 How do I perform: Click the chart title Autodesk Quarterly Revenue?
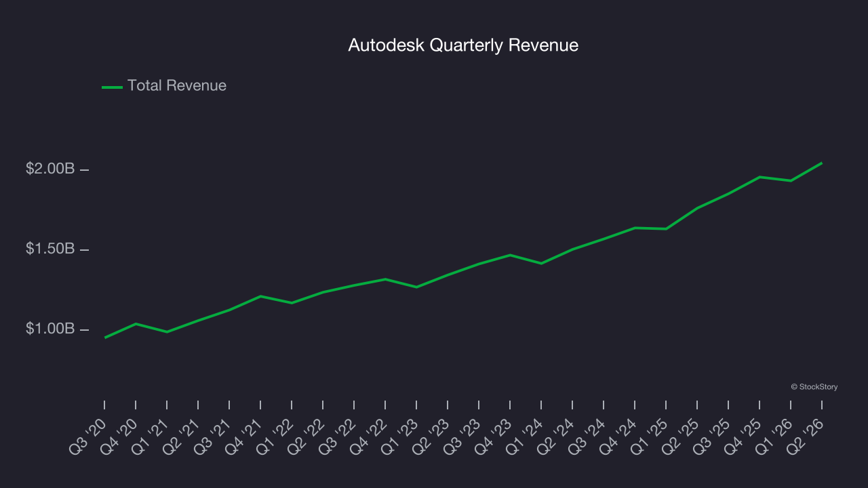click(x=463, y=45)
